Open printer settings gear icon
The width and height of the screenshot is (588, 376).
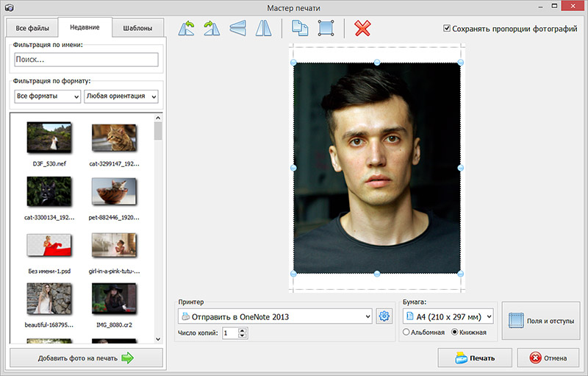pos(384,316)
